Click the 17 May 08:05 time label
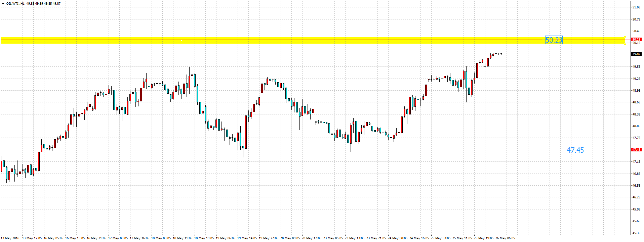644x242 pixels. (118, 238)
